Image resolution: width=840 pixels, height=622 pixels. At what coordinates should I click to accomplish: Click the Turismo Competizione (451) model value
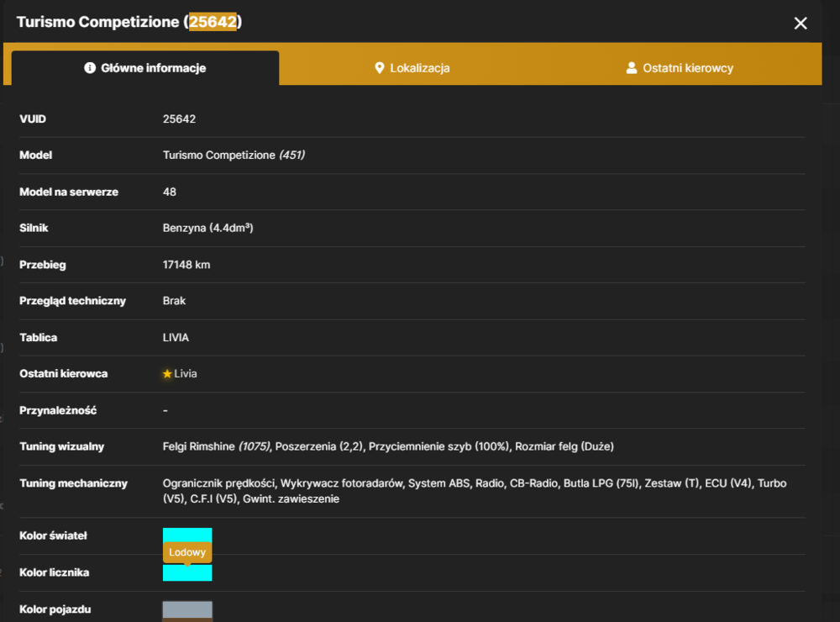(234, 155)
